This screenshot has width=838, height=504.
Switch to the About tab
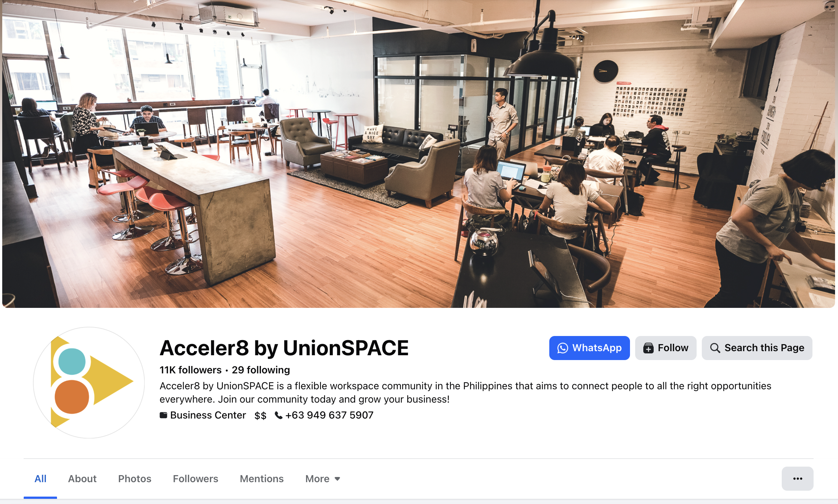pyautogui.click(x=82, y=479)
